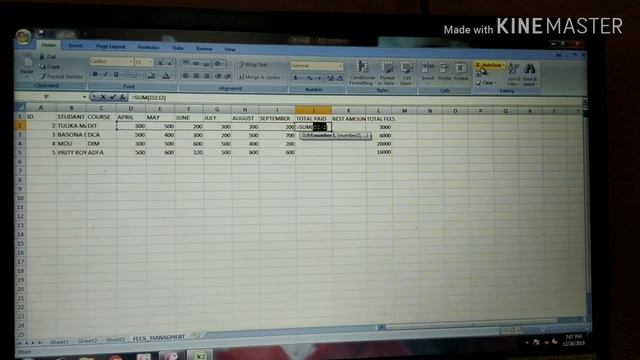Click the Percent Style icon
640x360 pixels.
(x=309, y=78)
